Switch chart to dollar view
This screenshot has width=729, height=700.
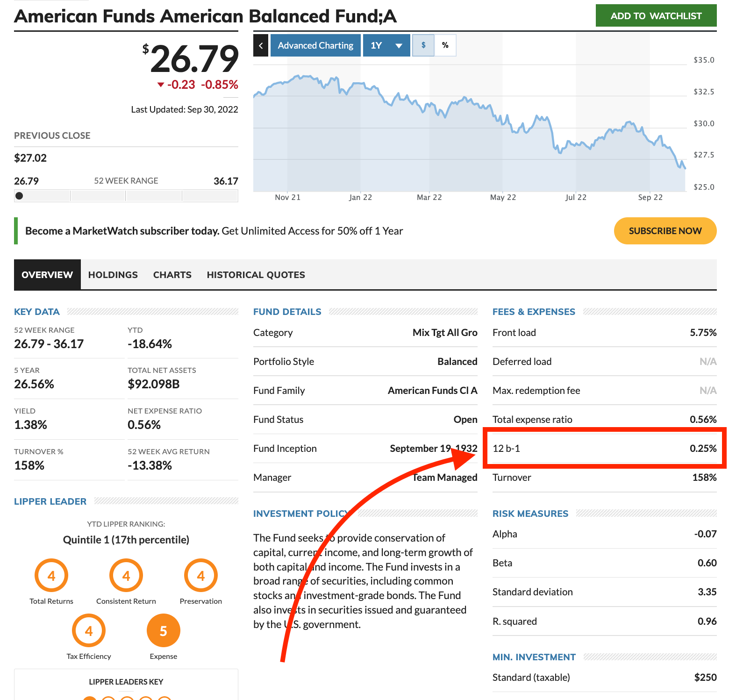pyautogui.click(x=423, y=45)
